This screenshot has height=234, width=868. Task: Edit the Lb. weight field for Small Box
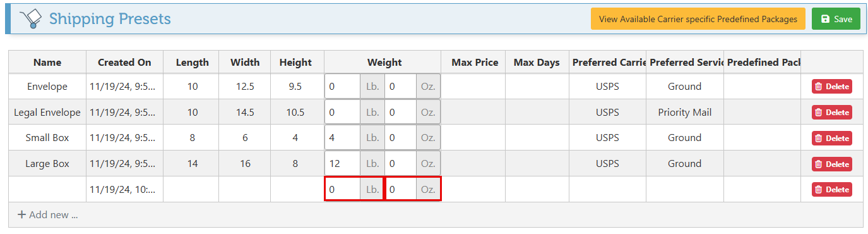tap(343, 138)
